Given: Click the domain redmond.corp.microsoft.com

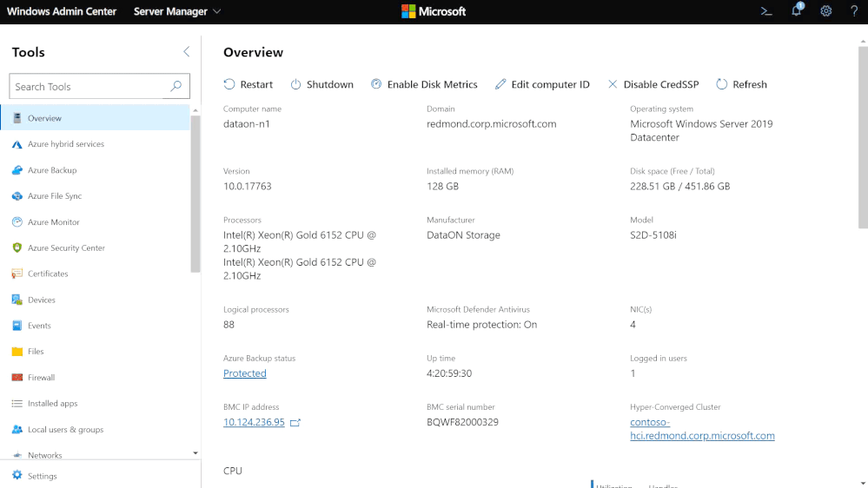Looking at the screenshot, I should point(492,124).
